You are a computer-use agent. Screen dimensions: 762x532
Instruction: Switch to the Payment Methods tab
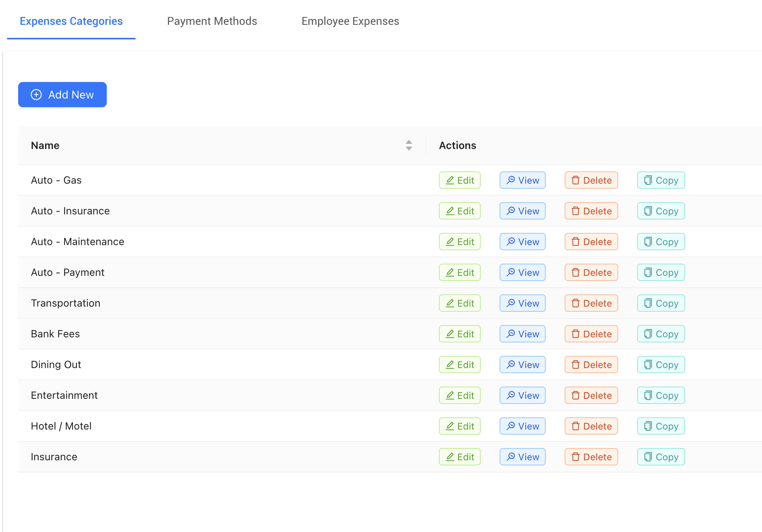click(212, 21)
